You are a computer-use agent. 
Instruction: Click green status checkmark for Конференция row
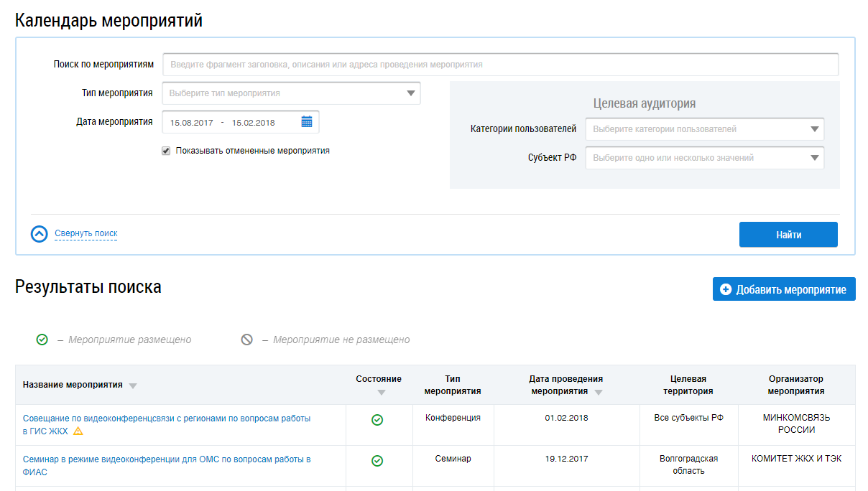pos(377,420)
